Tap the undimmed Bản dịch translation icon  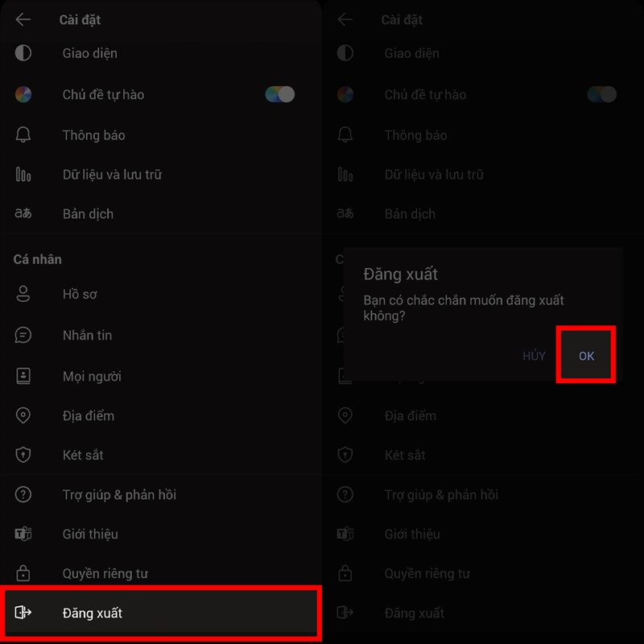coord(23,214)
